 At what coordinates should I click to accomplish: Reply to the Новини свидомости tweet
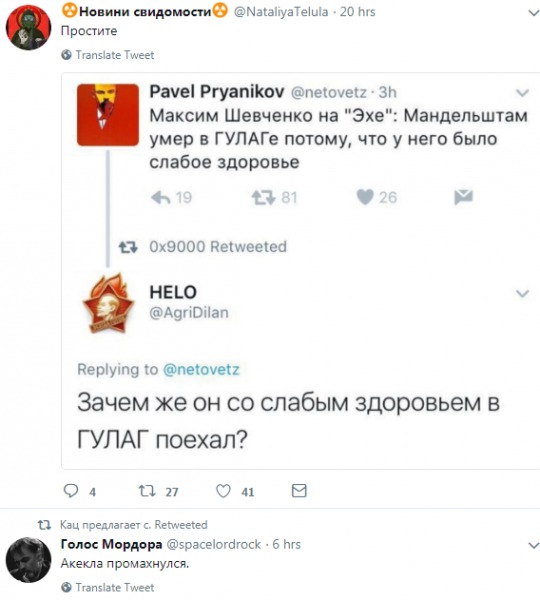click(71, 491)
